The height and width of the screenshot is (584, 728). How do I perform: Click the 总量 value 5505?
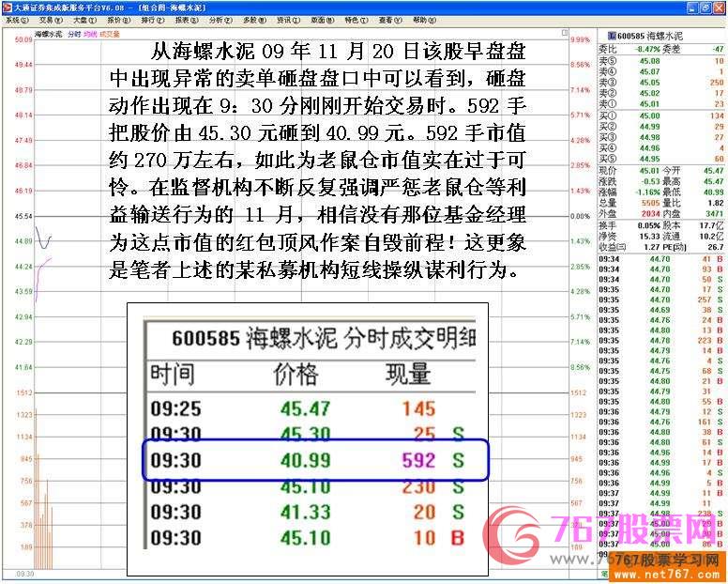pos(650,203)
